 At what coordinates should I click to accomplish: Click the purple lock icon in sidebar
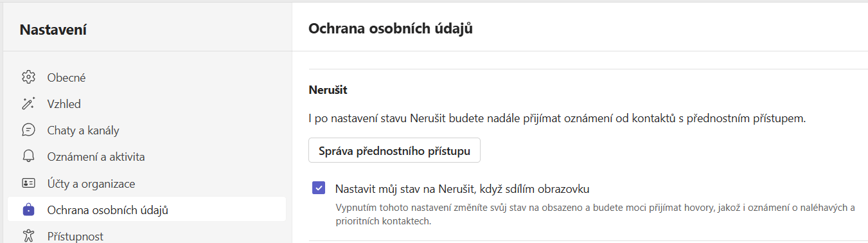28,210
